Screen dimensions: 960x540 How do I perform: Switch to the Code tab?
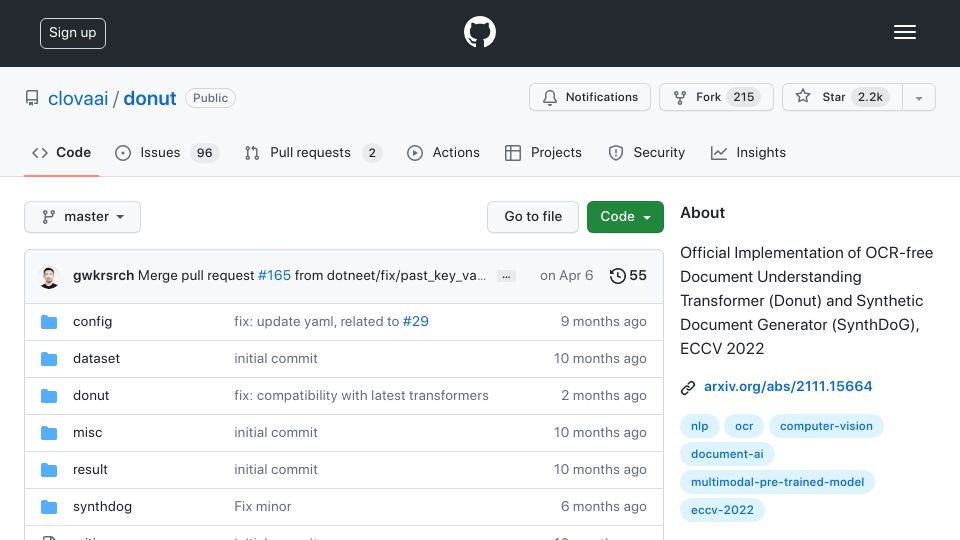[x=61, y=152]
